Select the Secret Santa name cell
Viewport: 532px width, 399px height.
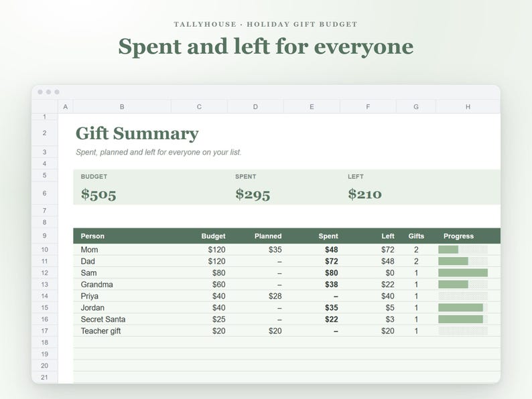(x=122, y=319)
